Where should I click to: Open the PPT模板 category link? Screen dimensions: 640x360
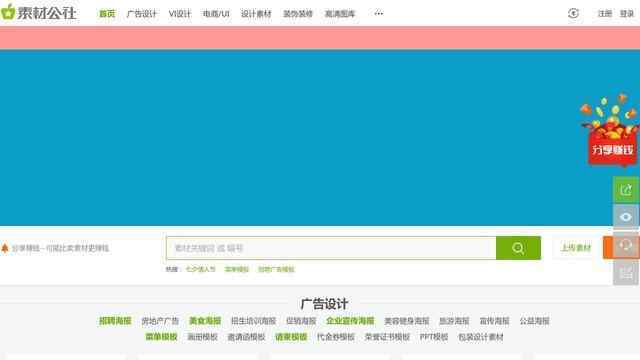434,337
